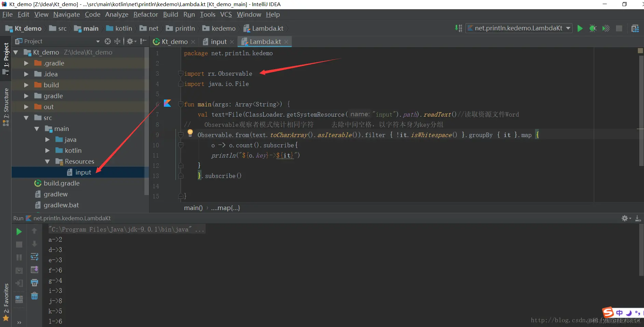The width and height of the screenshot is (644, 327).
Task: Click the main() editor breadcrumb
Action: [193, 208]
